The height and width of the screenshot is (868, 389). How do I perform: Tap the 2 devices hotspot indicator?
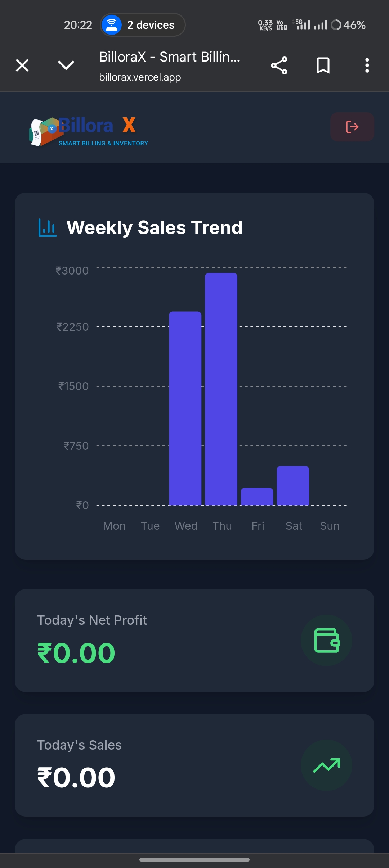click(x=143, y=25)
